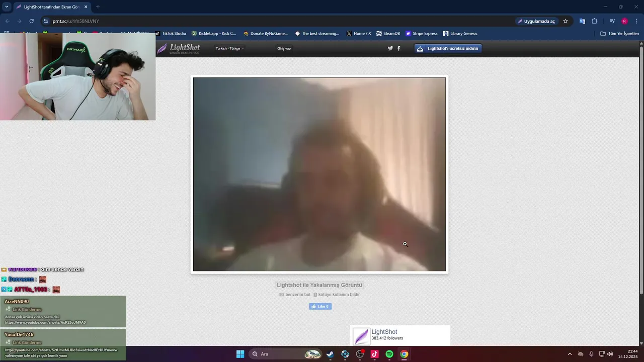Open the Turkish - Türkçe language dropdown
This screenshot has width=644, height=362.
point(229,48)
